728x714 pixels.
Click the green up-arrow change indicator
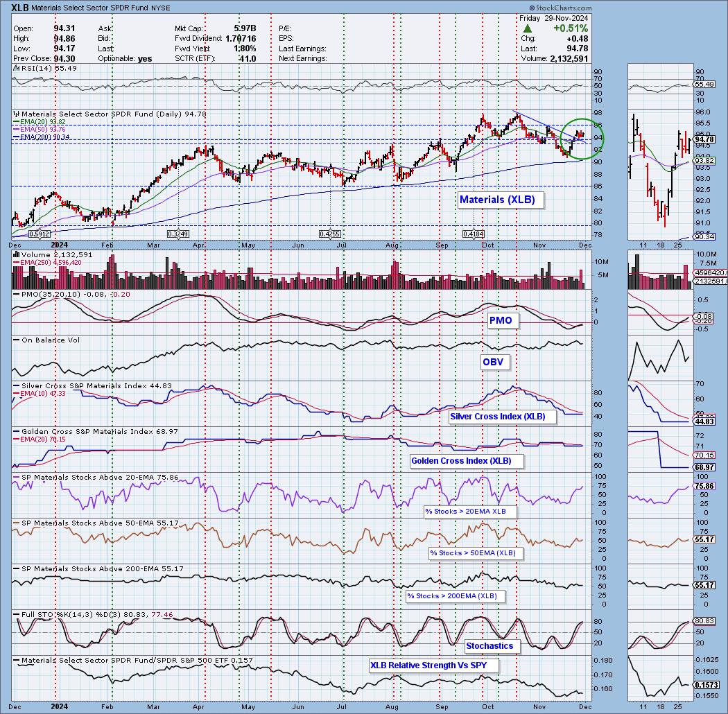[x=527, y=28]
